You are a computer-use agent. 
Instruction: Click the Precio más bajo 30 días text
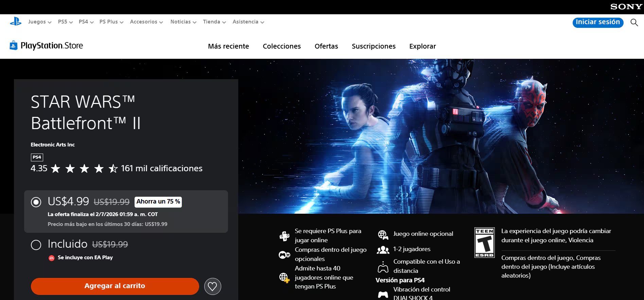coord(107,224)
